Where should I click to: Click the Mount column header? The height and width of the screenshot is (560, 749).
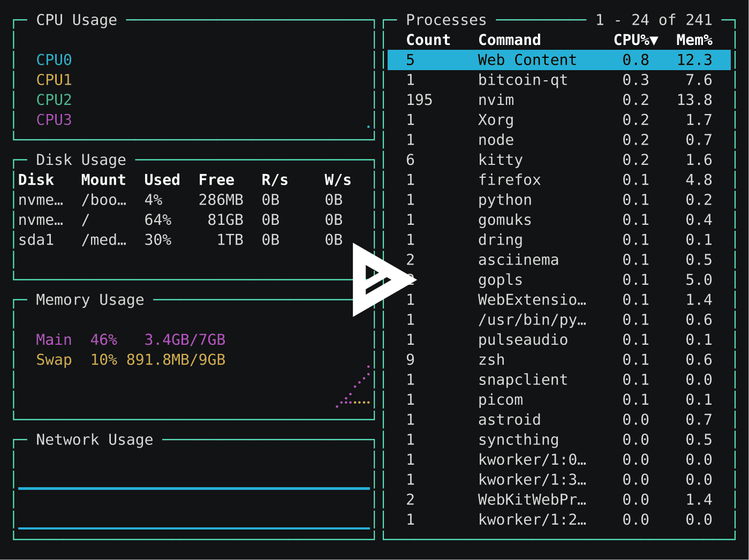(103, 180)
